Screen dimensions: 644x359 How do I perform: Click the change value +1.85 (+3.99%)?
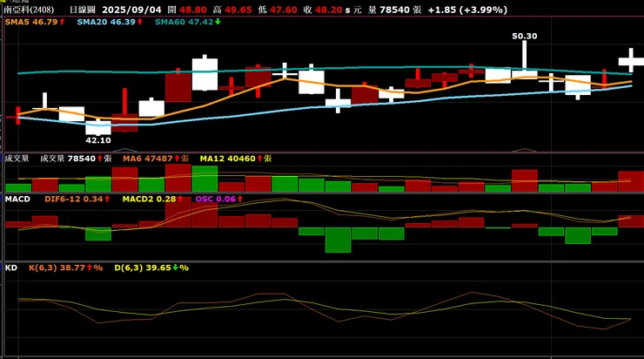pos(467,10)
